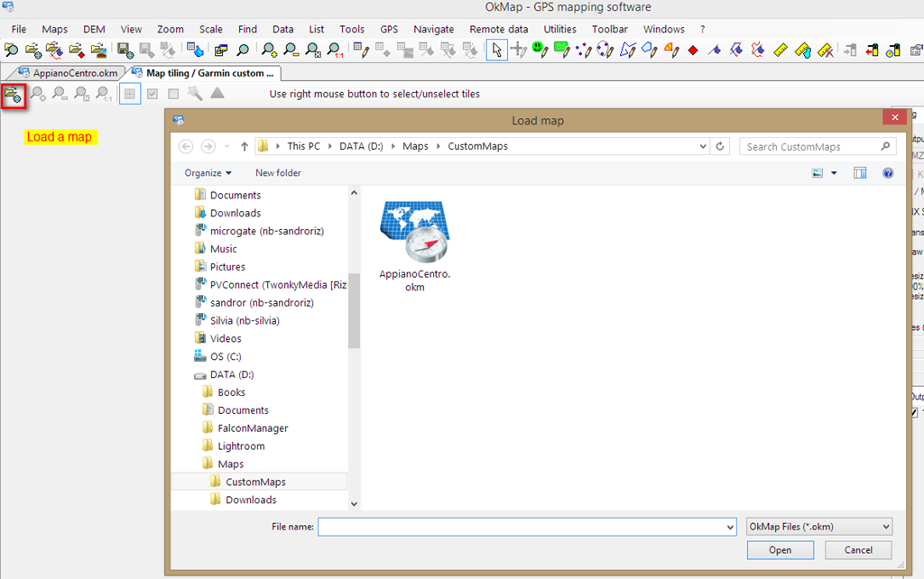Click the Search CustomMaps field
This screenshot has width=924, height=579.
tap(818, 147)
